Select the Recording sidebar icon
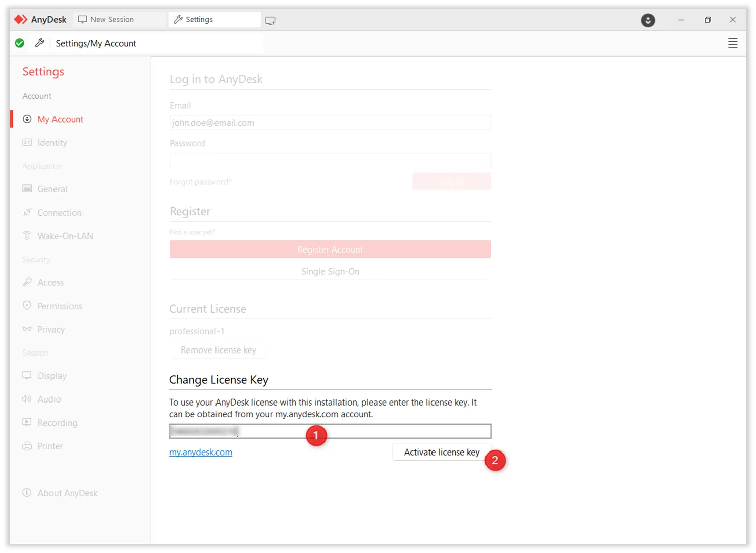This screenshot has width=756, height=553. tap(27, 422)
